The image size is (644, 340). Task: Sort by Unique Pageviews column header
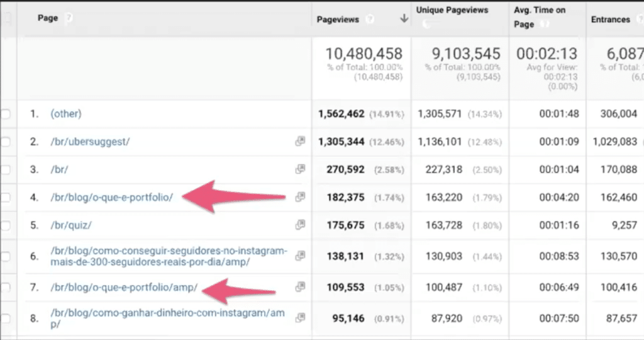tap(452, 10)
